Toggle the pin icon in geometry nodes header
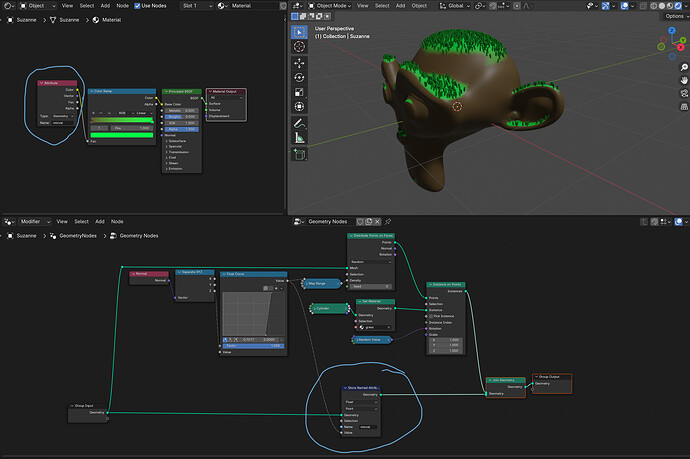The height and width of the screenshot is (459, 690). click(x=388, y=222)
